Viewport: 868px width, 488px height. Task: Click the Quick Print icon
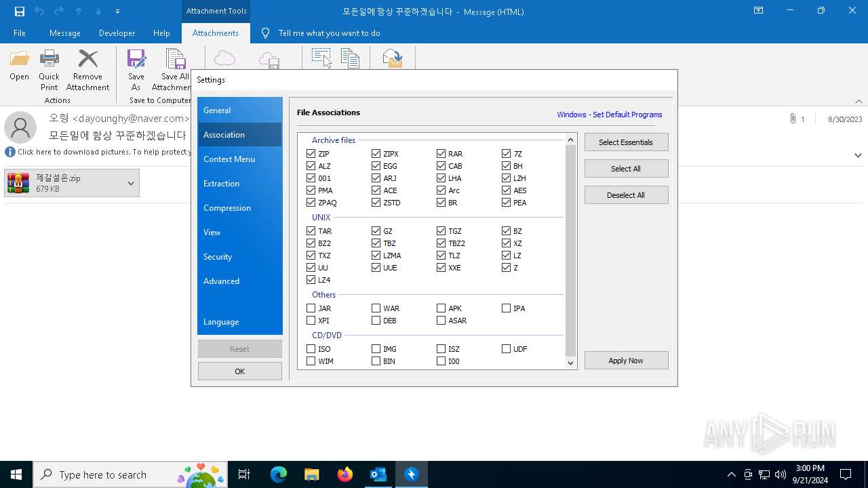click(x=49, y=59)
